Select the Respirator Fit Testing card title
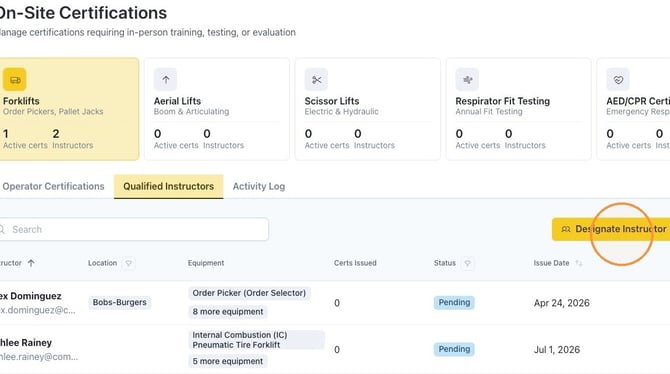Viewport: 670px width, 374px height. (502, 101)
